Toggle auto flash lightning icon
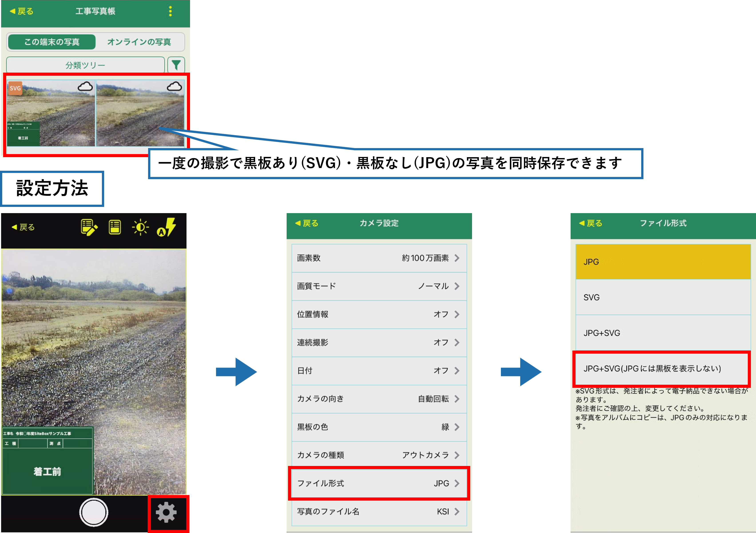The height and width of the screenshot is (533, 756). tap(166, 227)
